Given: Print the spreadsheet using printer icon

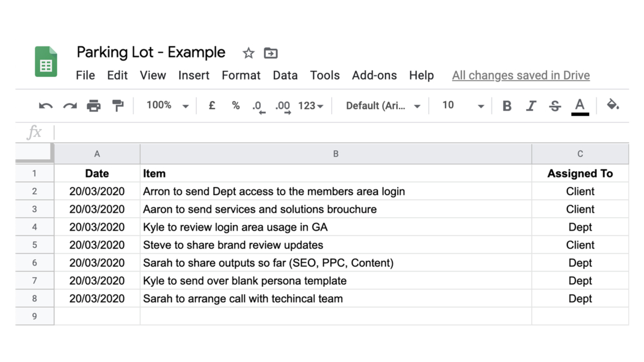Looking at the screenshot, I should (94, 106).
